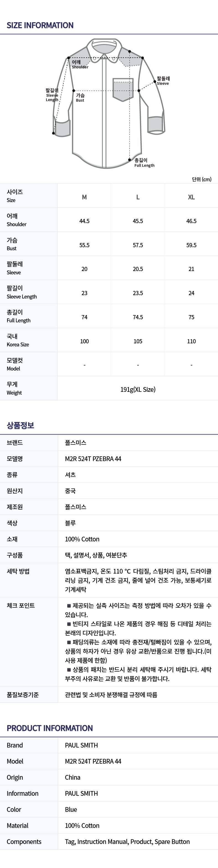Click the PRODUCT INFORMATION heading
The image size is (218, 868).
coord(50,728)
